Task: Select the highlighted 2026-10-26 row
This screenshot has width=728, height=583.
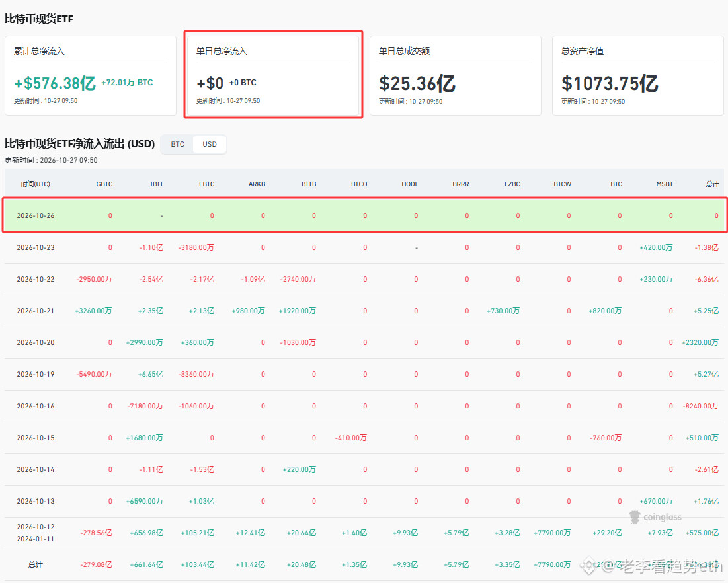Action: pos(364,215)
